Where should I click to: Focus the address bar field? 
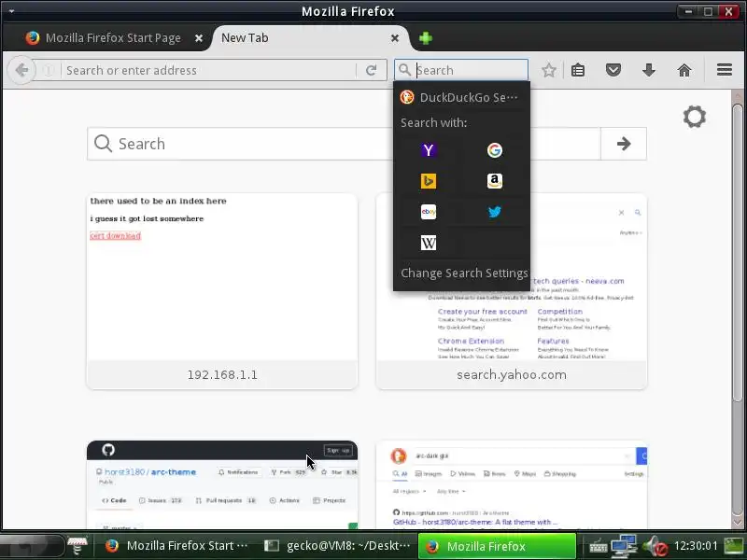209,71
